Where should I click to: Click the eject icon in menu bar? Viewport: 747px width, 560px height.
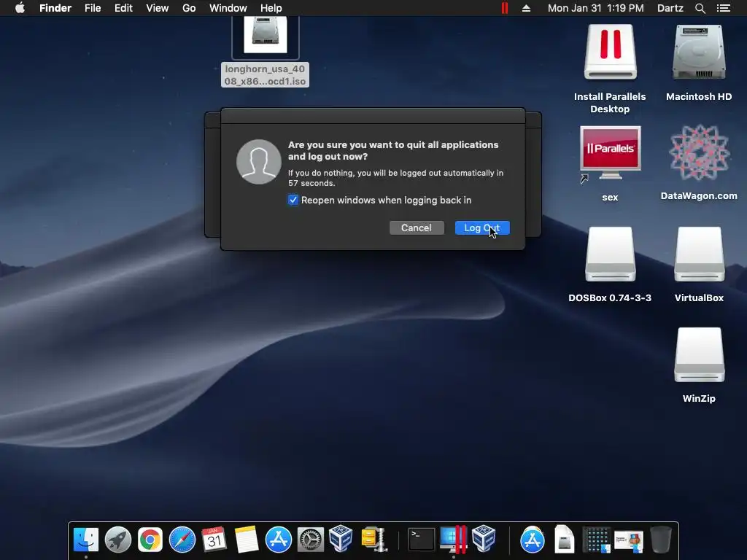[x=527, y=8]
